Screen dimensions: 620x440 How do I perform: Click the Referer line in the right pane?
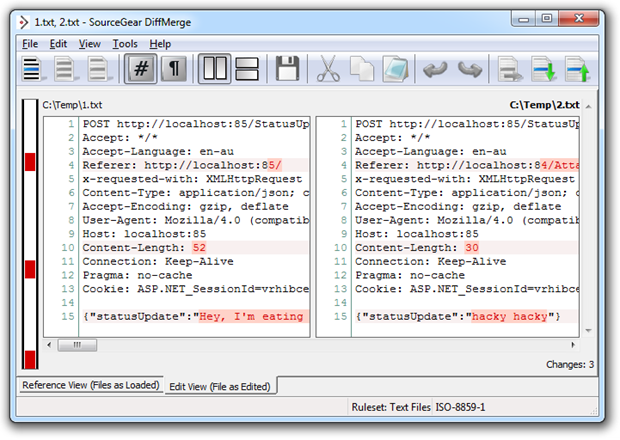point(467,165)
